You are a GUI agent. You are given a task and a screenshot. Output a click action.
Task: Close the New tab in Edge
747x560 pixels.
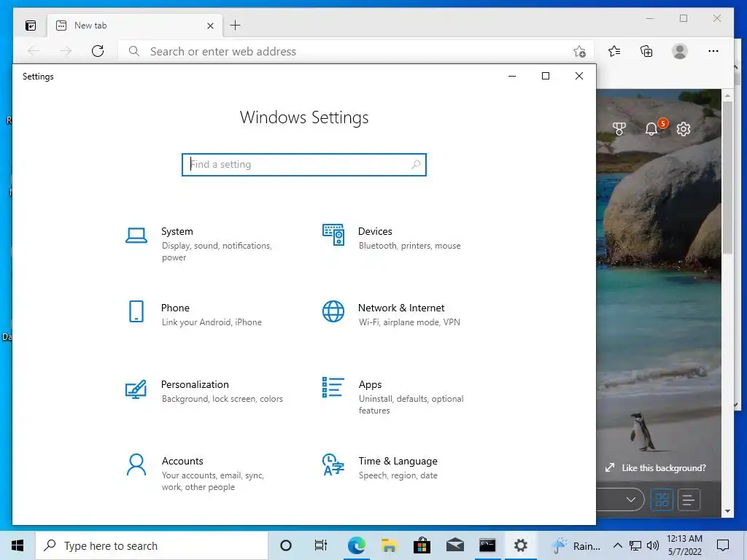click(x=210, y=26)
